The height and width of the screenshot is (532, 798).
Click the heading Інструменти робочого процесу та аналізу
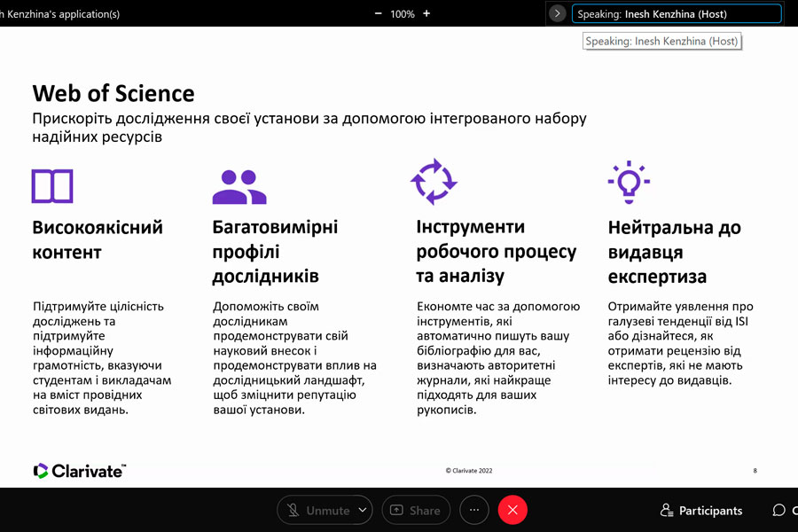[497, 251]
